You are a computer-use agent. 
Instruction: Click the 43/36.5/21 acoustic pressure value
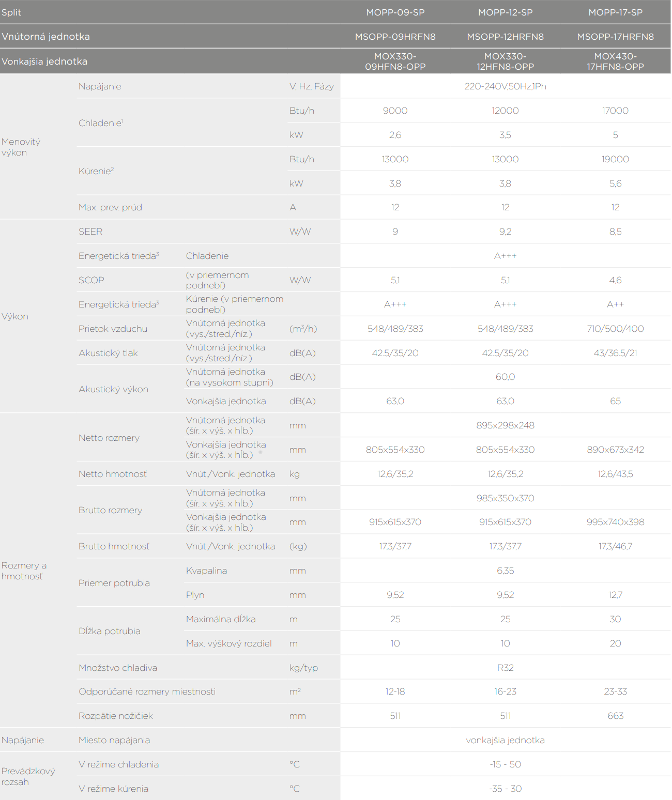point(615,353)
